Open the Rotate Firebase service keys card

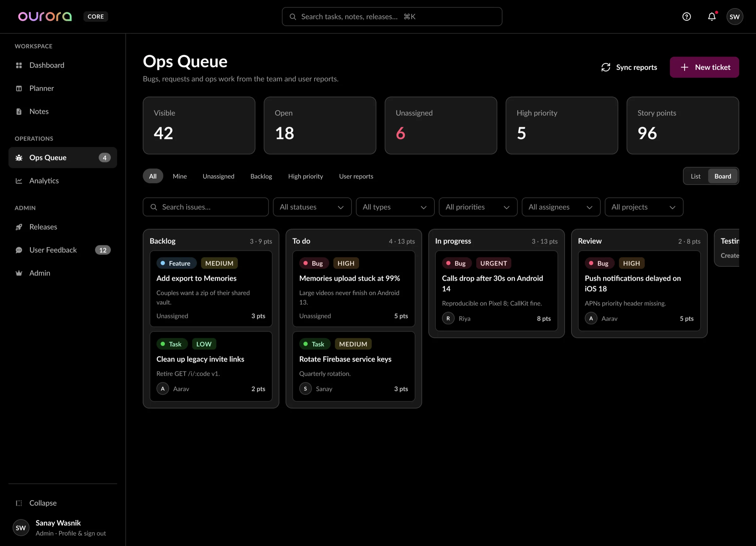coord(353,366)
